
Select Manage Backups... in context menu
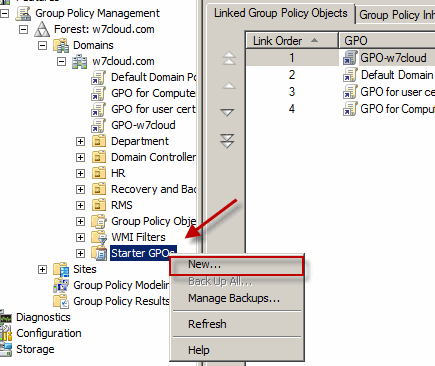point(237,298)
